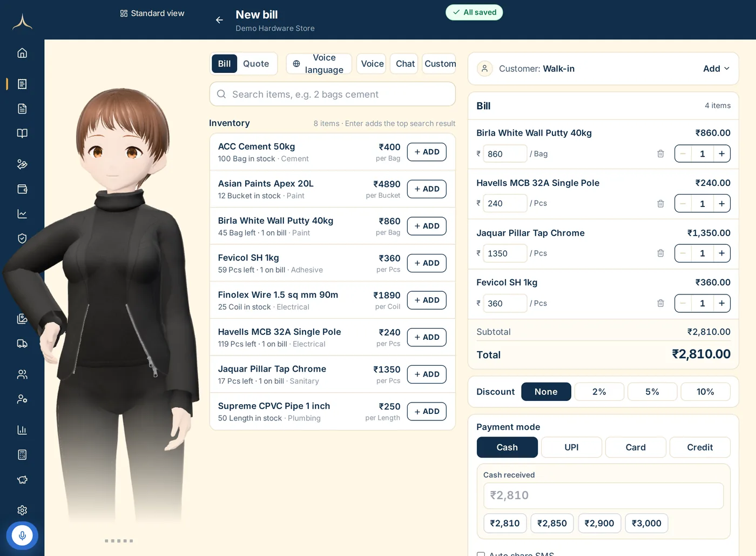Open the bill document icon in sidebar
The height and width of the screenshot is (556, 756).
pyautogui.click(x=22, y=84)
